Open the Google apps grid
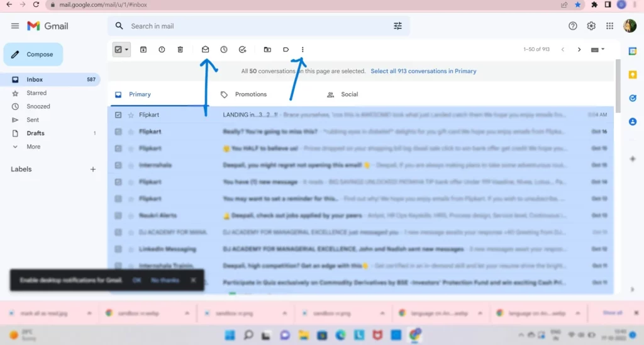The image size is (644, 345). click(609, 26)
